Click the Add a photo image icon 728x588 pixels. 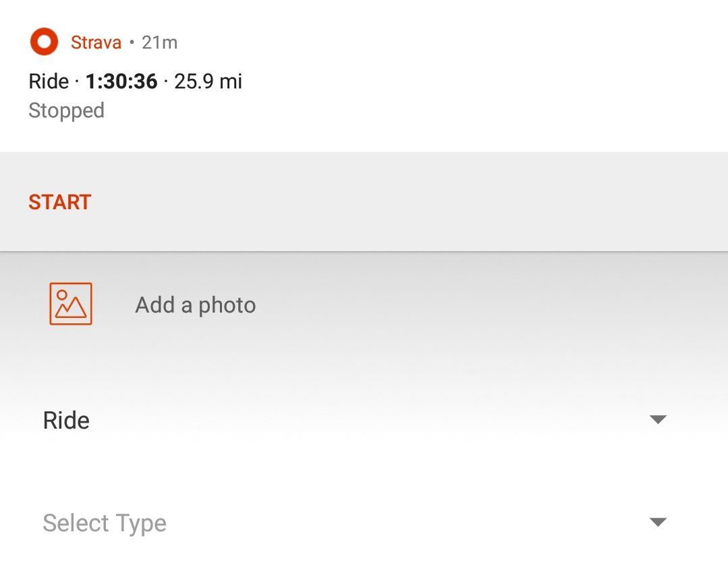pos(71,304)
